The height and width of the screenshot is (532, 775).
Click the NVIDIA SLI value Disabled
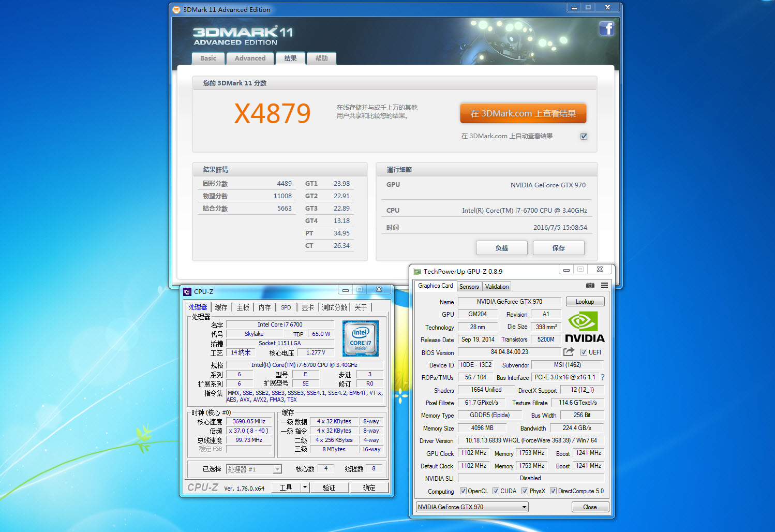[x=530, y=478]
